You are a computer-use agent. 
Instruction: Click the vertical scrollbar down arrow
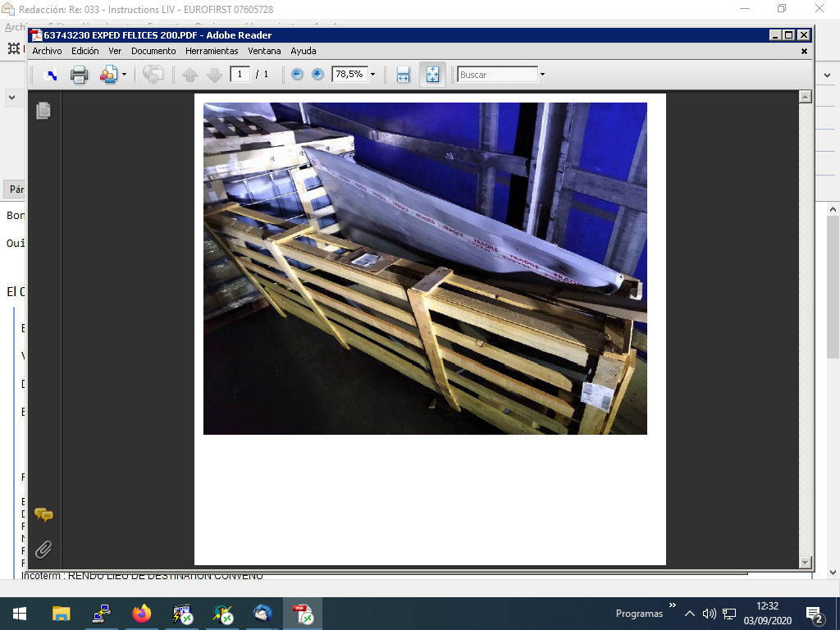click(806, 562)
